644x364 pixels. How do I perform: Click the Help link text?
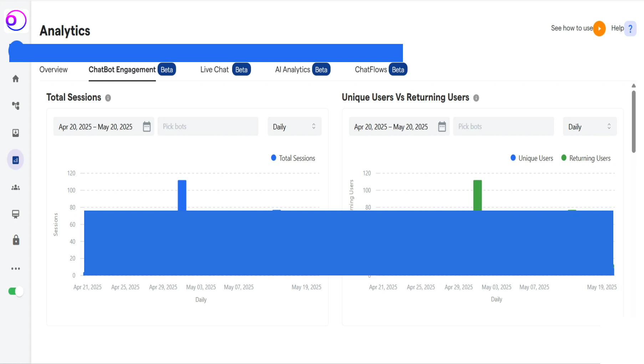point(617,28)
